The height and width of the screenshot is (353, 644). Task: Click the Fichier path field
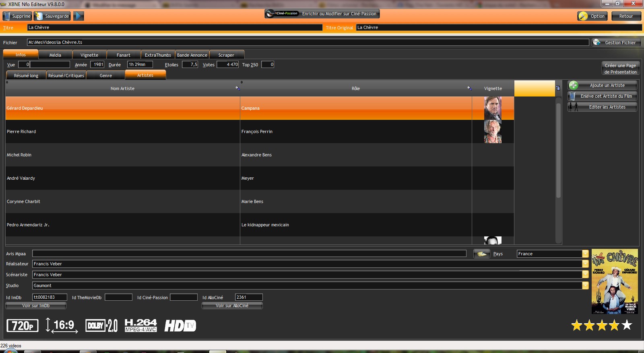click(308, 42)
